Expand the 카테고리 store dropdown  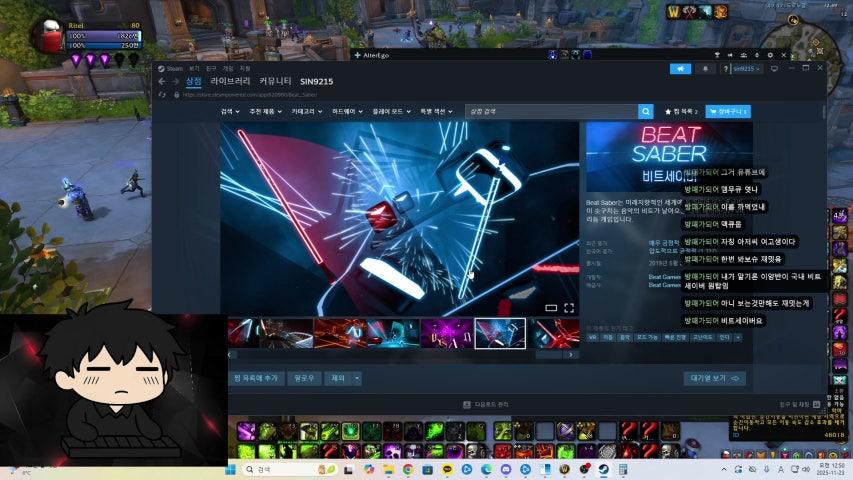click(x=307, y=111)
